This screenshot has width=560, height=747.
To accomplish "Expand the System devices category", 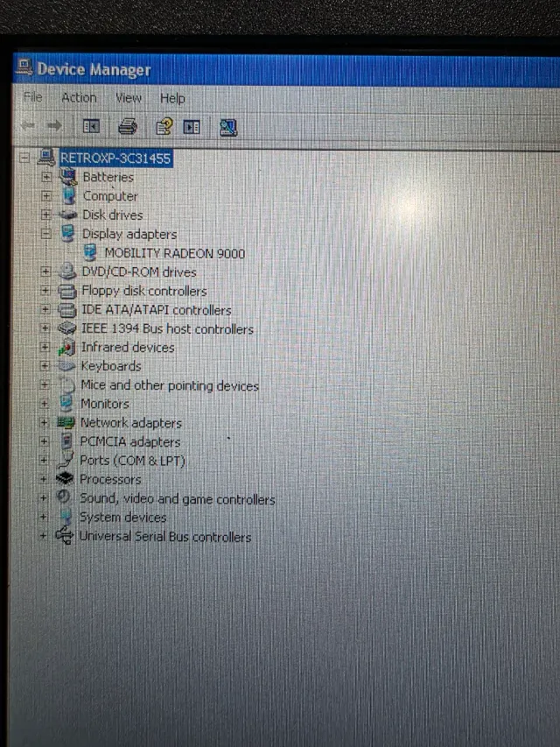I will tap(44, 517).
